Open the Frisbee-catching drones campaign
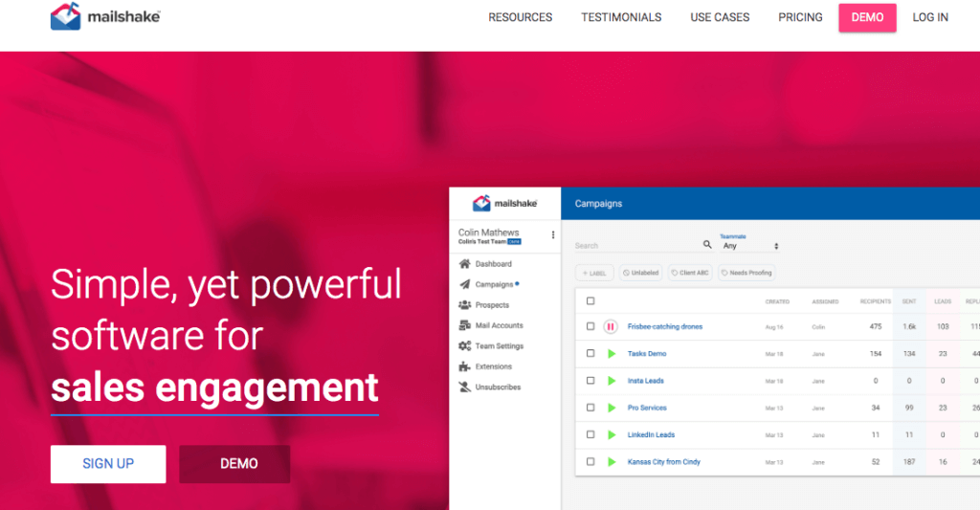The width and height of the screenshot is (980, 510). (x=665, y=326)
